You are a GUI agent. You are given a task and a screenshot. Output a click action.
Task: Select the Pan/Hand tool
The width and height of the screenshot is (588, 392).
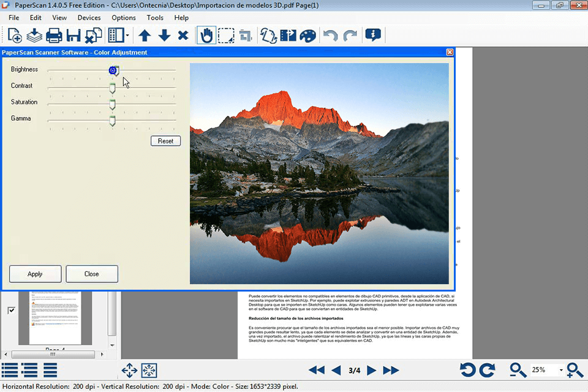[x=206, y=35]
